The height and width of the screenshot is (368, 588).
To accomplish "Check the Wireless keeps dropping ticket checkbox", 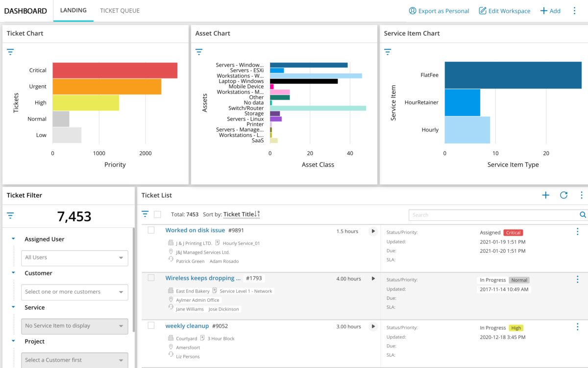I will pyautogui.click(x=150, y=278).
